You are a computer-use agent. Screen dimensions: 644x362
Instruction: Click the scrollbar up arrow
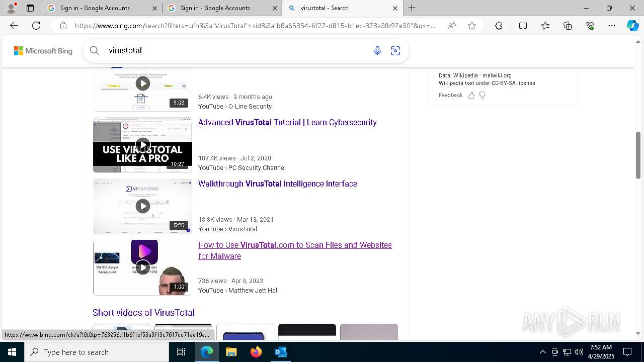[638, 42]
